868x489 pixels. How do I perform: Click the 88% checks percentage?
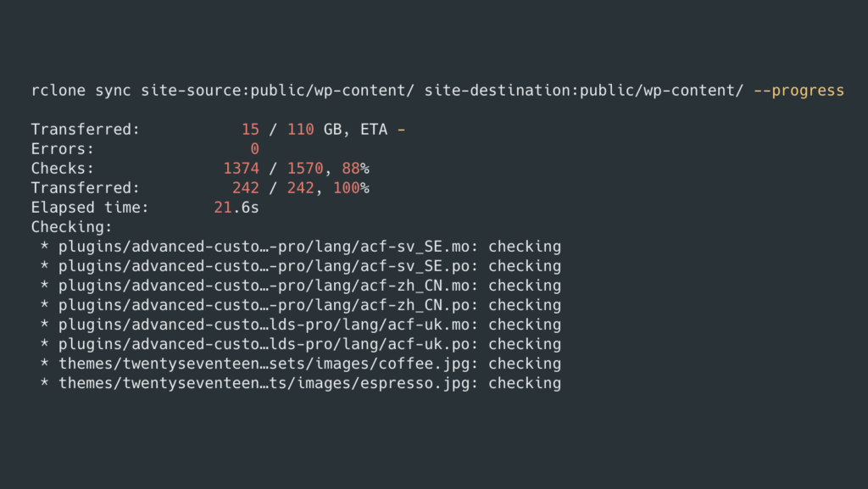pos(355,169)
